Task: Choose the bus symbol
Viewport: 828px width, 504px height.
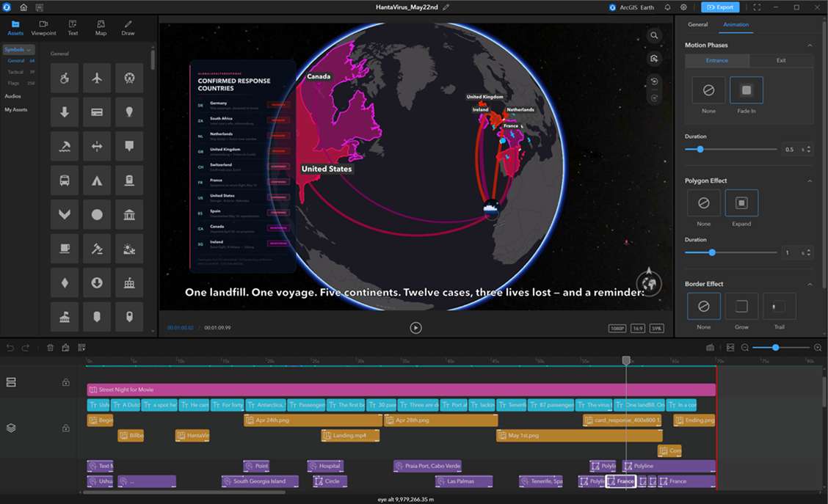Action: pos(65,180)
